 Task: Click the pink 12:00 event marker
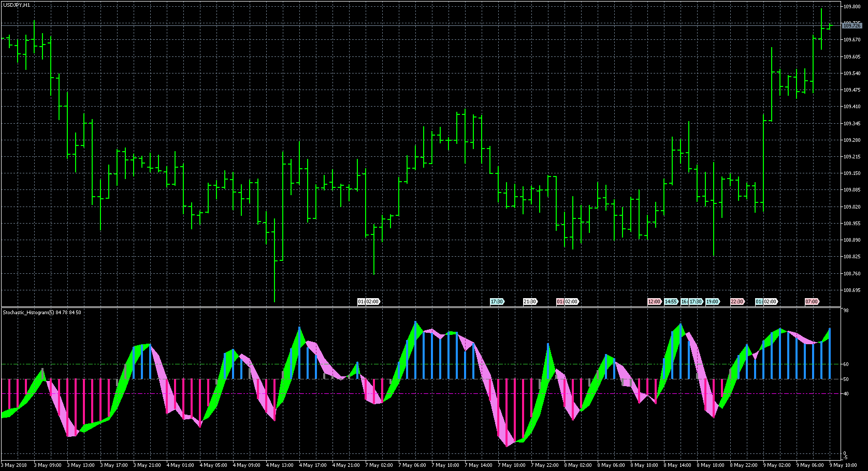tap(654, 302)
